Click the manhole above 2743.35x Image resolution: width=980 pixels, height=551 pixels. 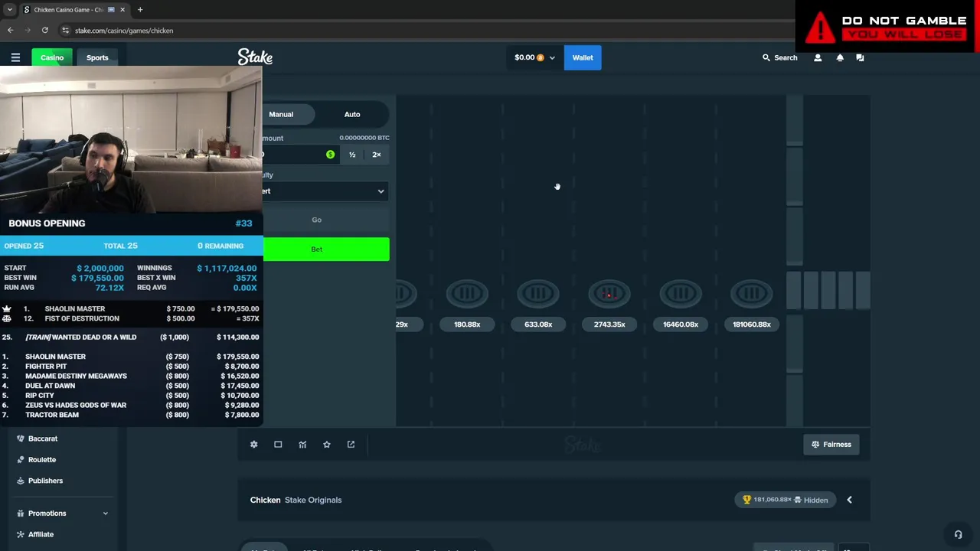609,293
